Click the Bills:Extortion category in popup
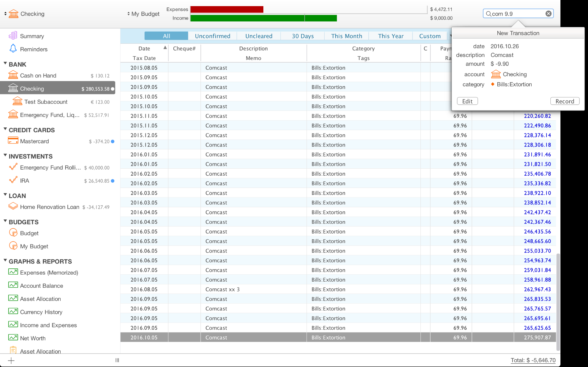 pyautogui.click(x=514, y=84)
